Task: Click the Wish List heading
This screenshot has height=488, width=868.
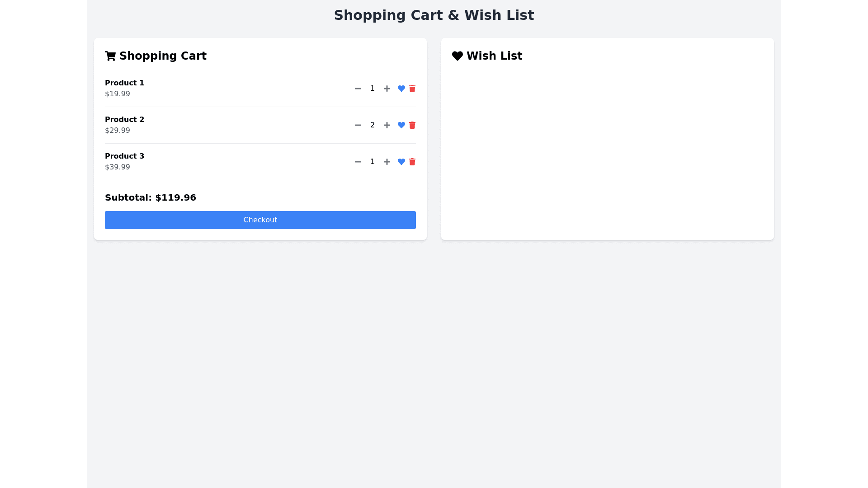Action: pos(494,56)
